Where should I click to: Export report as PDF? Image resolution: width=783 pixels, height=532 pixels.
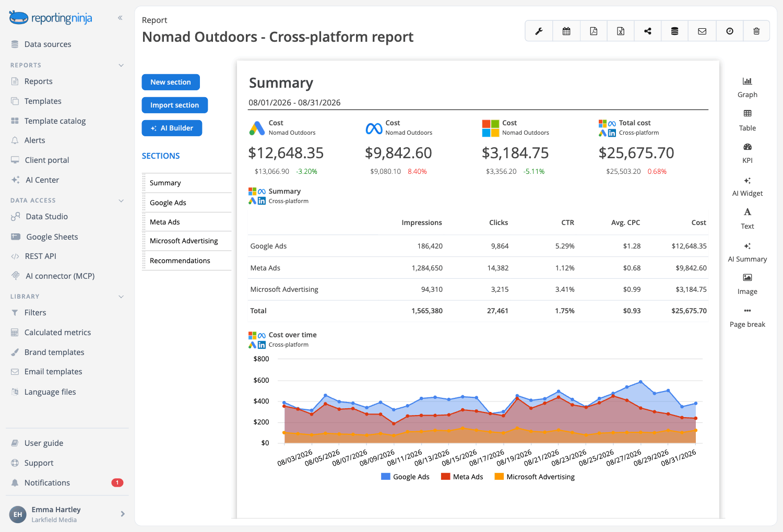[594, 31]
